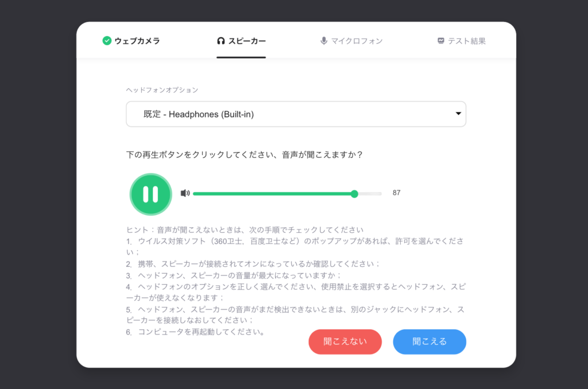Pause the test sound with the green button
This screenshot has height=389, width=588.
click(x=150, y=194)
